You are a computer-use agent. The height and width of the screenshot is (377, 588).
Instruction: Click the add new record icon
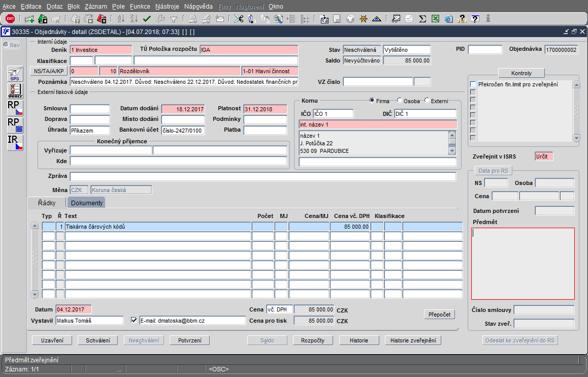click(x=29, y=19)
